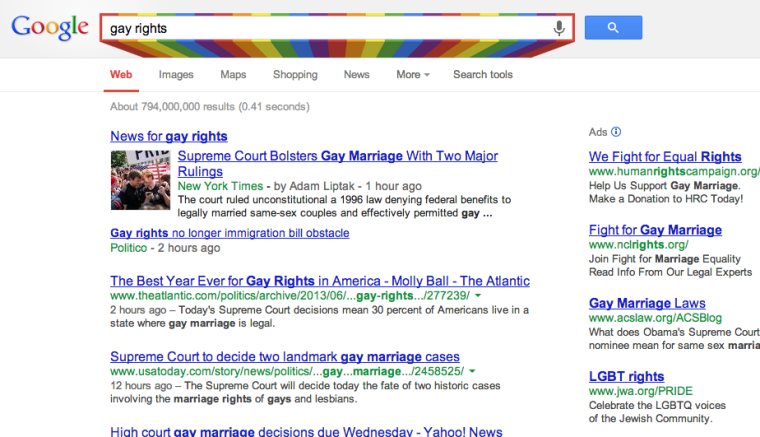Click the www.jwa.org/PRIDE ad URL
The height and width of the screenshot is (437, 760).
(641, 391)
